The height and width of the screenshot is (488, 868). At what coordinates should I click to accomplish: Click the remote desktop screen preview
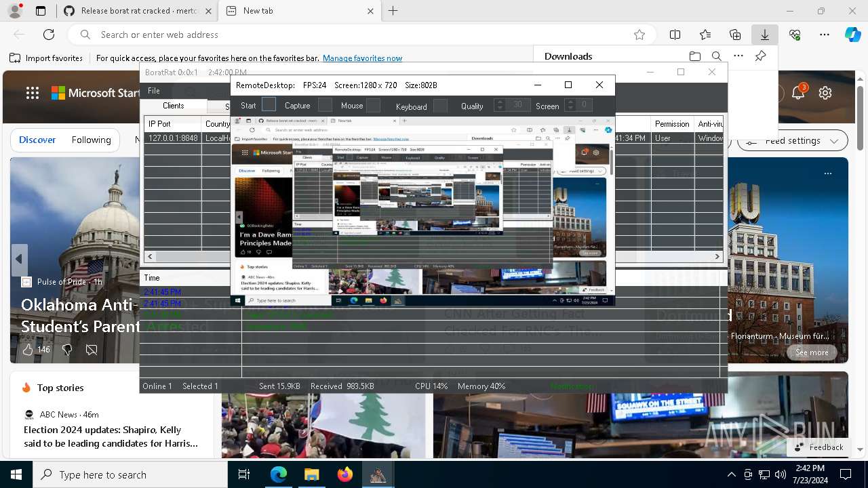click(422, 211)
